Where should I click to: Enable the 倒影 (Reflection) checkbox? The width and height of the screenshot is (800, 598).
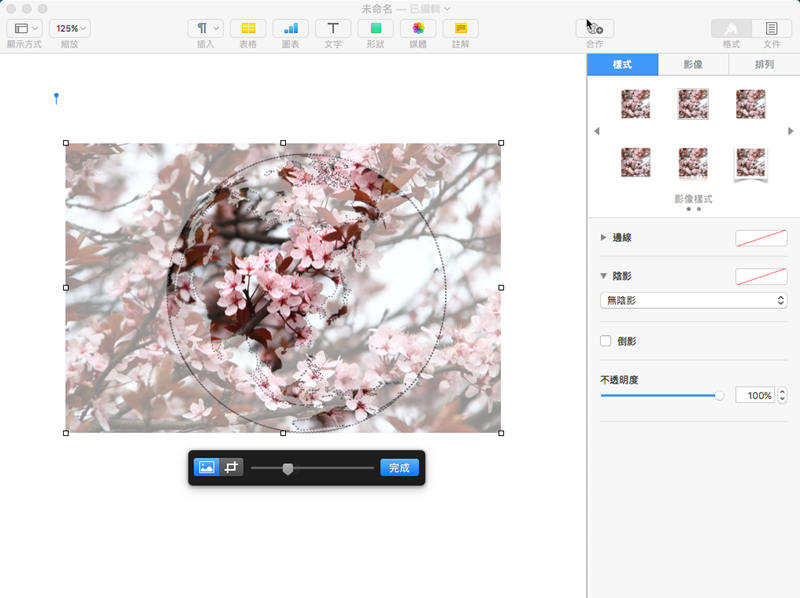(x=606, y=341)
